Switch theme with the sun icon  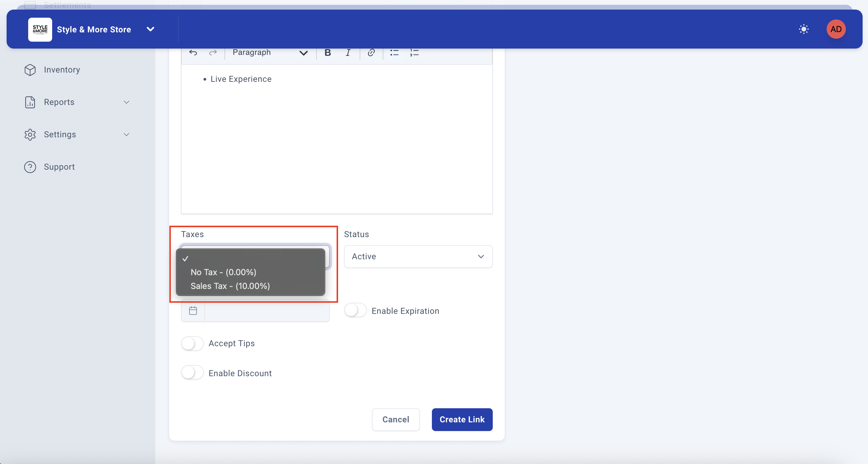click(x=804, y=29)
